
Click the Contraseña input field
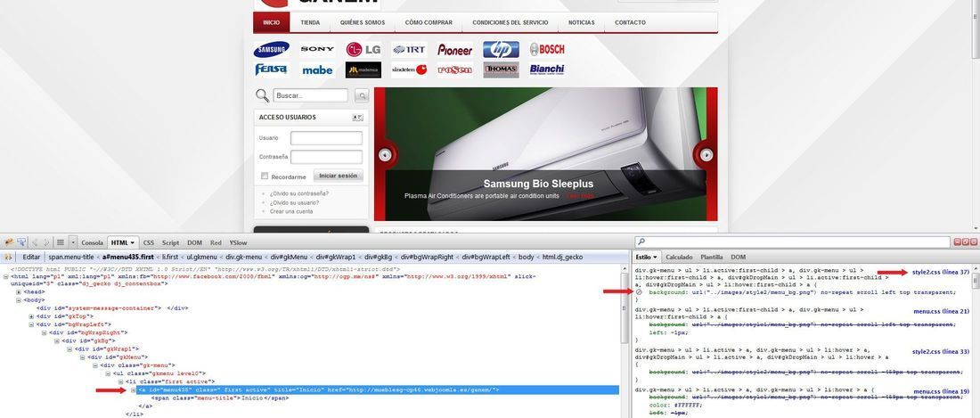(x=326, y=157)
